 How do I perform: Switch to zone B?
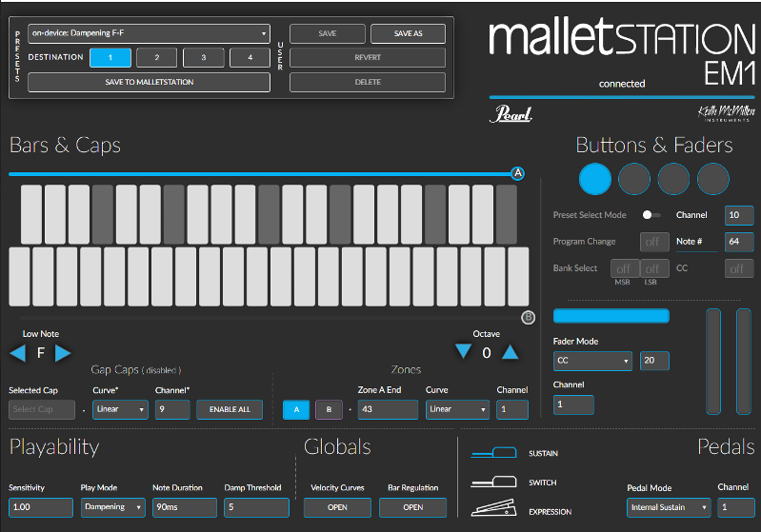coord(329,410)
